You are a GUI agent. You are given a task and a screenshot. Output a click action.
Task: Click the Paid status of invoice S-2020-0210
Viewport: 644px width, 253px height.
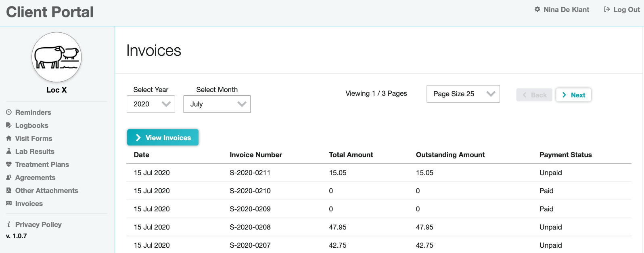(546, 191)
